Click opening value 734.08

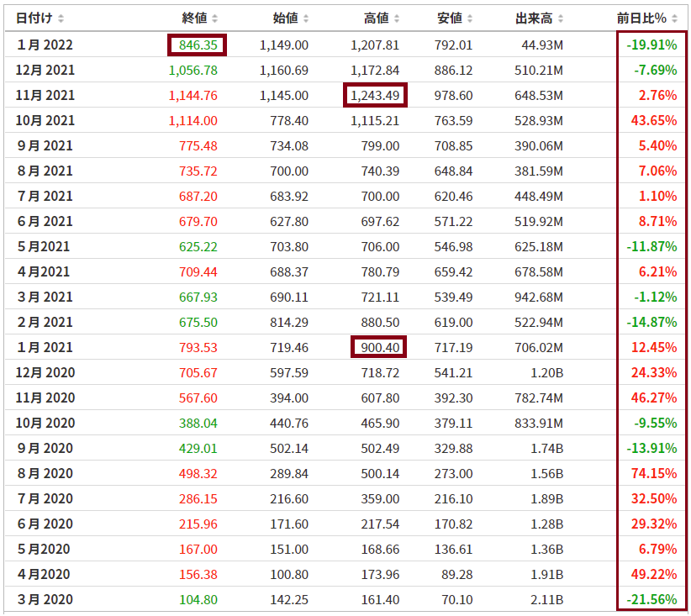[289, 146]
